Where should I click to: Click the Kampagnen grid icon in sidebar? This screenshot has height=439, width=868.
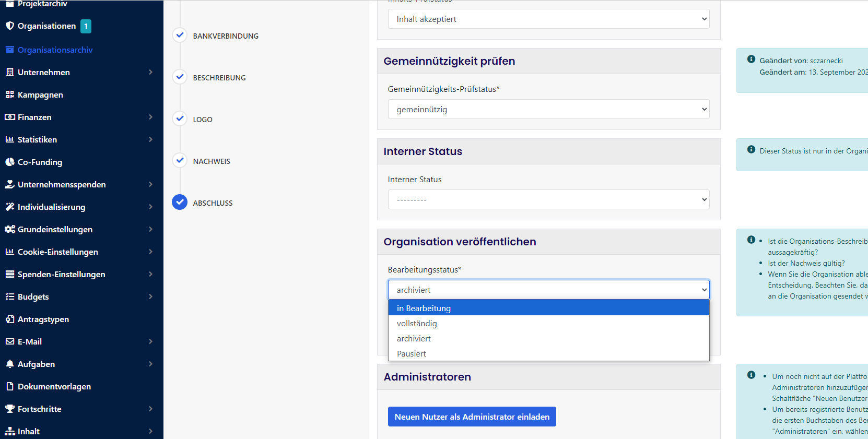(9, 94)
